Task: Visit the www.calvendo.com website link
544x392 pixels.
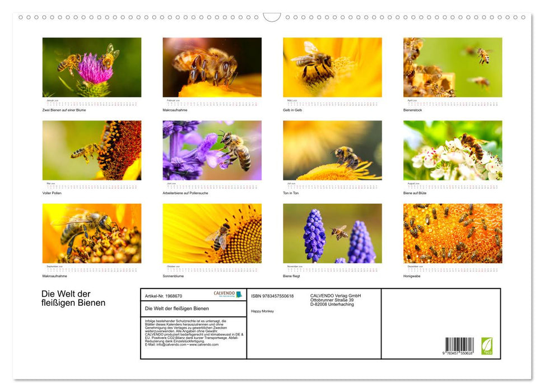Action: (203, 345)
